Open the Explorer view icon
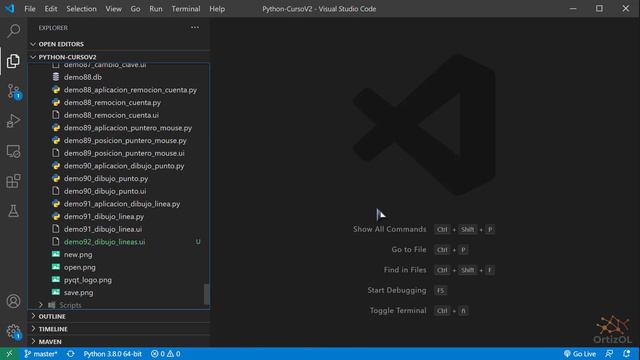This screenshot has width=640, height=360. (x=13, y=61)
